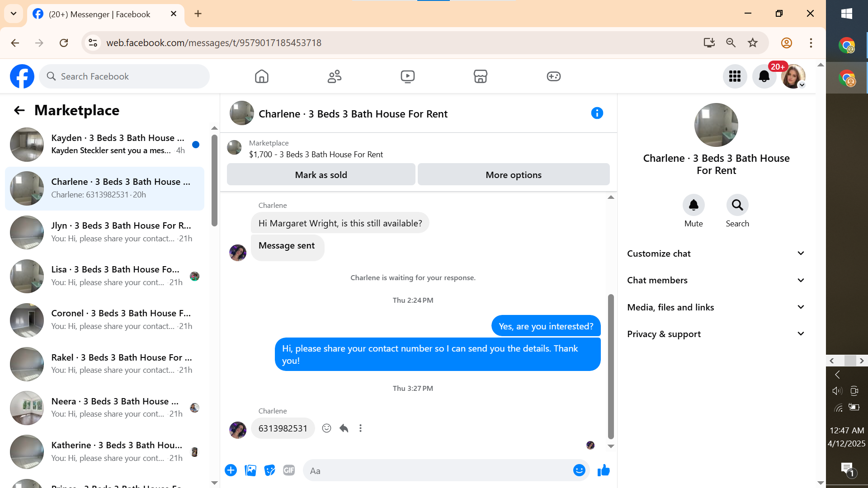The height and width of the screenshot is (488, 868).
Task: Open more options for 6313982531 message
Action: (x=360, y=428)
